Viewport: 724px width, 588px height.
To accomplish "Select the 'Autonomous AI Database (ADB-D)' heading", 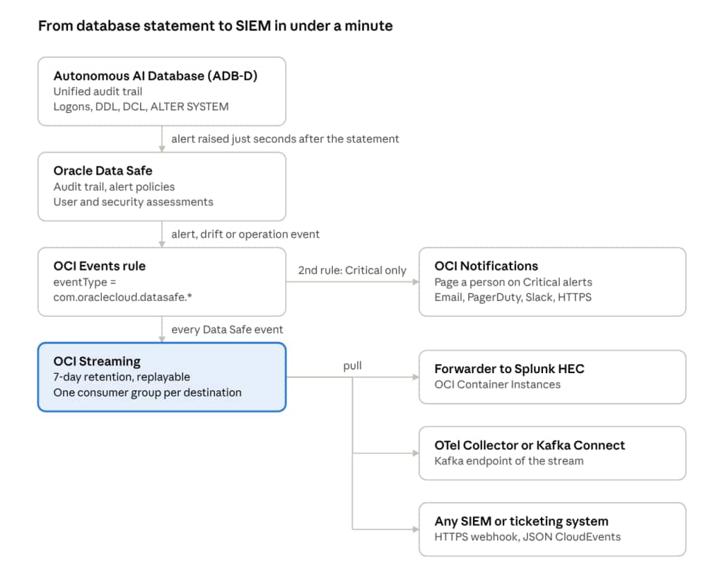I will (x=156, y=76).
